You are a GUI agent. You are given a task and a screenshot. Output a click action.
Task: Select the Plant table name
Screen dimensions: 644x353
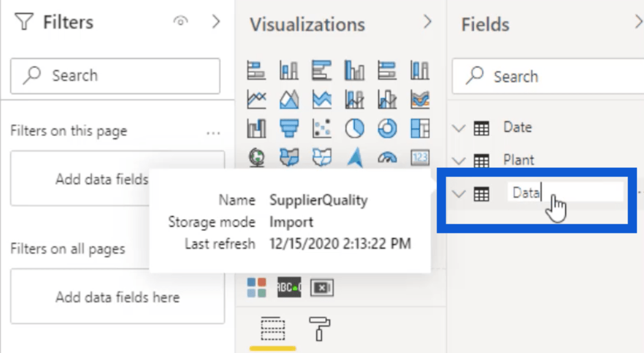click(519, 160)
